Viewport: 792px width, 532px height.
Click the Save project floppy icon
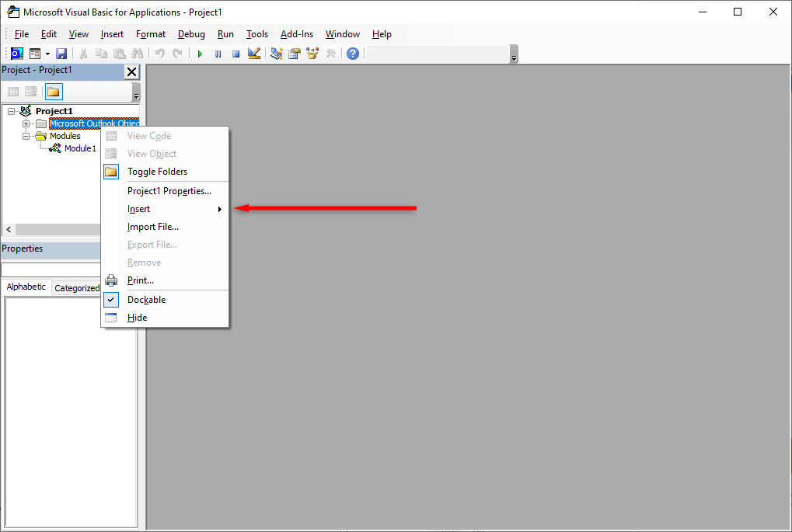(61, 54)
